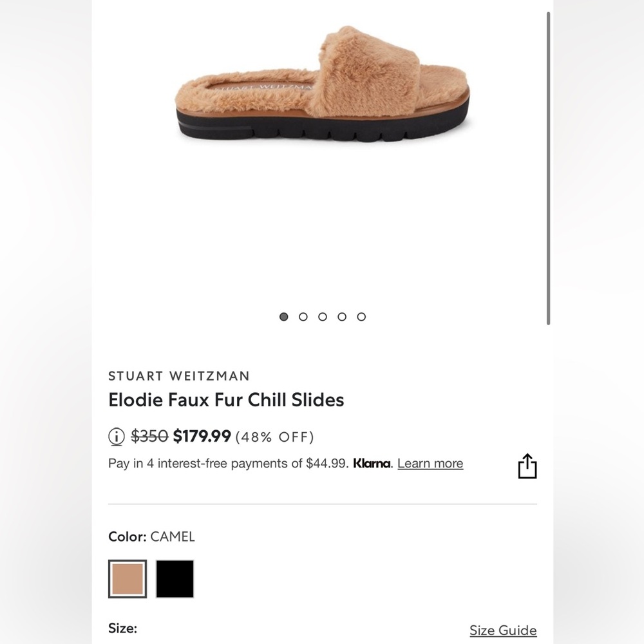The height and width of the screenshot is (644, 644).
Task: Click the $179.99 sale price
Action: click(x=202, y=436)
